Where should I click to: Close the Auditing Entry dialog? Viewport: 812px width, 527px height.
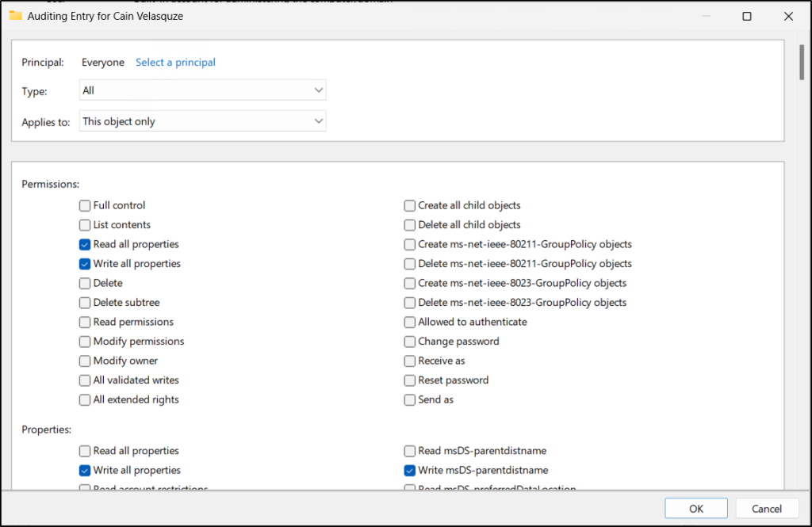click(787, 16)
